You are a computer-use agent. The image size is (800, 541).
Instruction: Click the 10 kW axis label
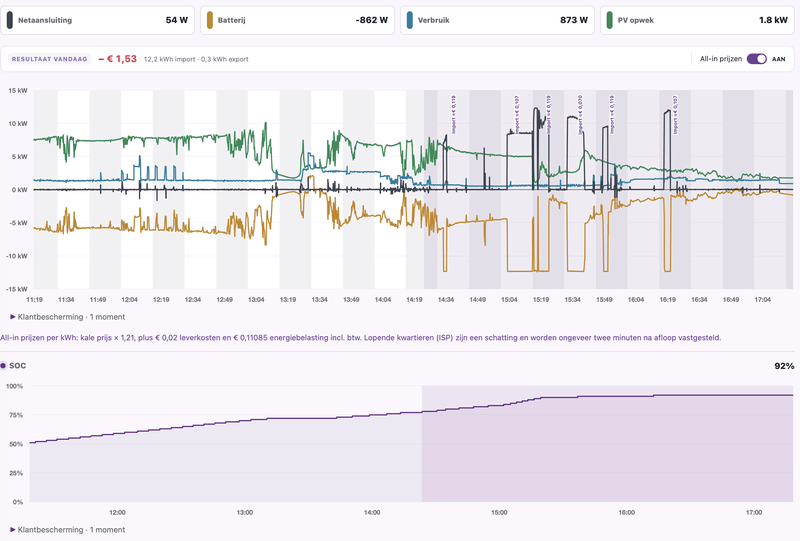click(18, 124)
